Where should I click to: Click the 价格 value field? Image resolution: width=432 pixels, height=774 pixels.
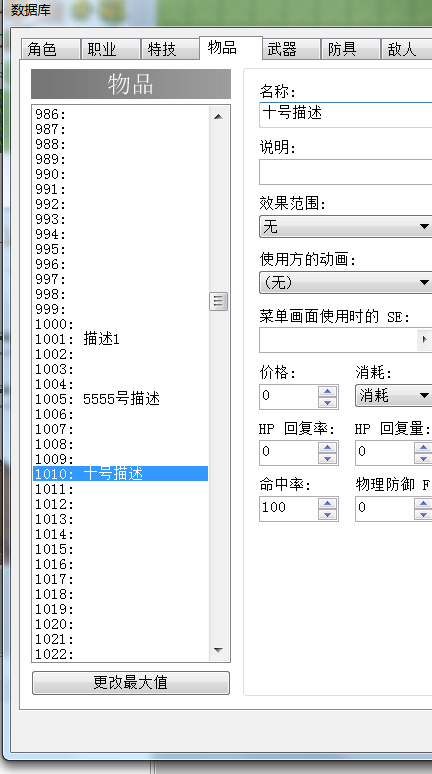point(289,397)
